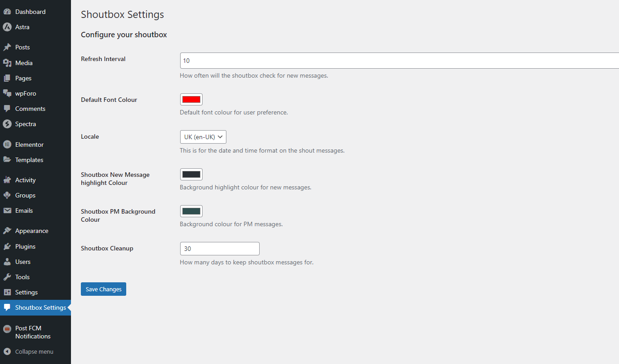This screenshot has height=364, width=619.
Task: Open the Tools menu item
Action: click(35, 277)
